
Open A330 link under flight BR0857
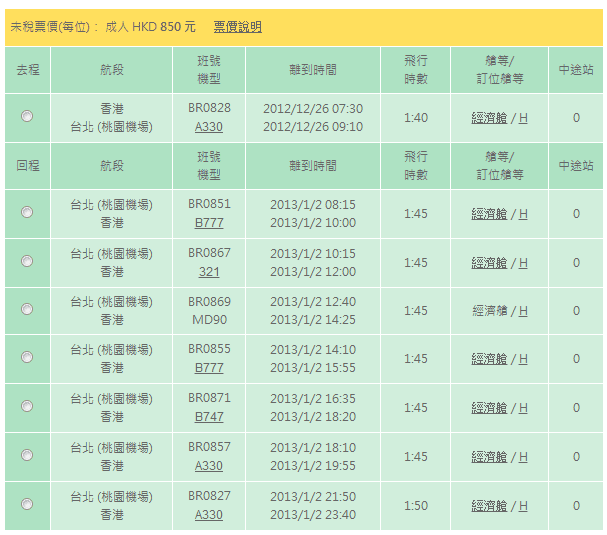(209, 466)
